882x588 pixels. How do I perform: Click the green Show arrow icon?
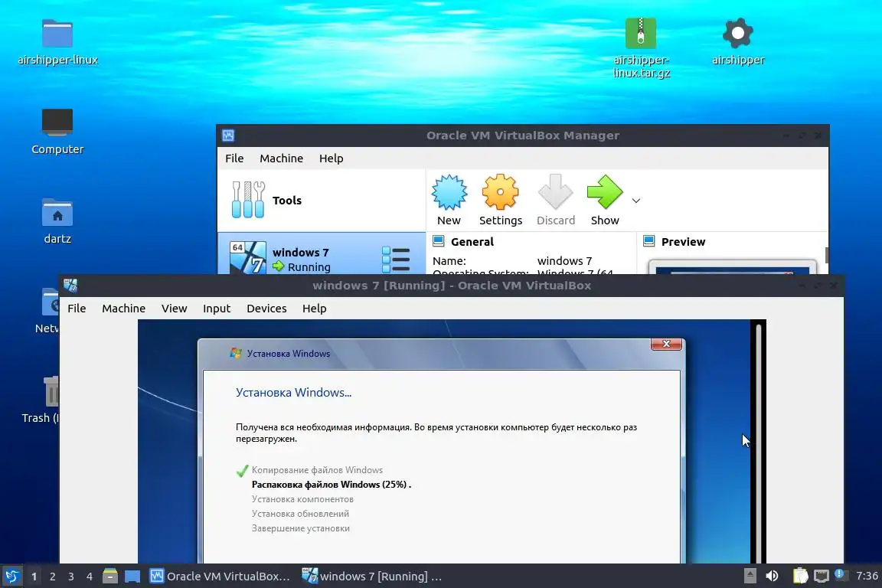pyautogui.click(x=605, y=192)
